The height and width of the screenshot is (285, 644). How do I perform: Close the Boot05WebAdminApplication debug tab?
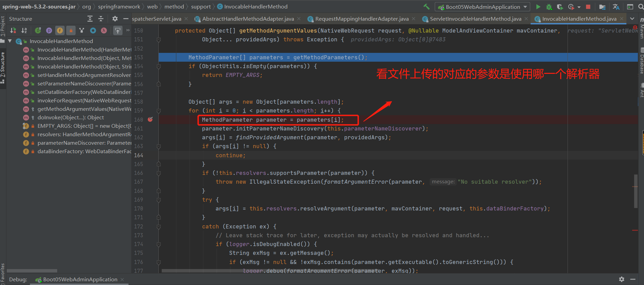pos(122,280)
